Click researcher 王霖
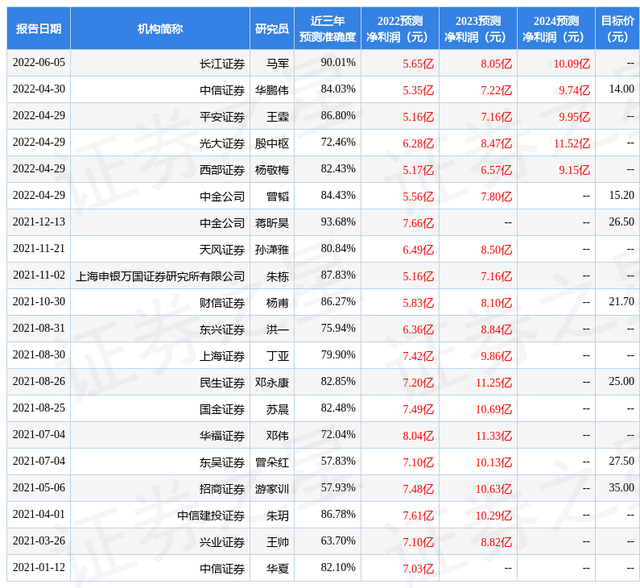The height and width of the screenshot is (588, 640). coord(278,117)
